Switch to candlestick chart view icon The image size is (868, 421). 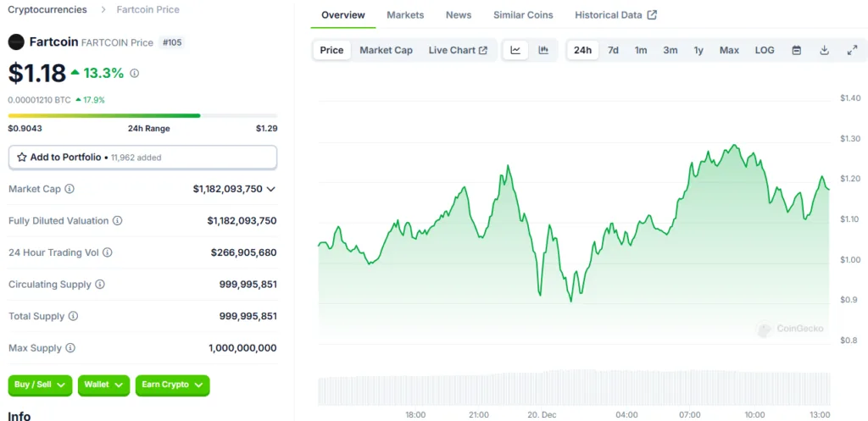click(543, 50)
